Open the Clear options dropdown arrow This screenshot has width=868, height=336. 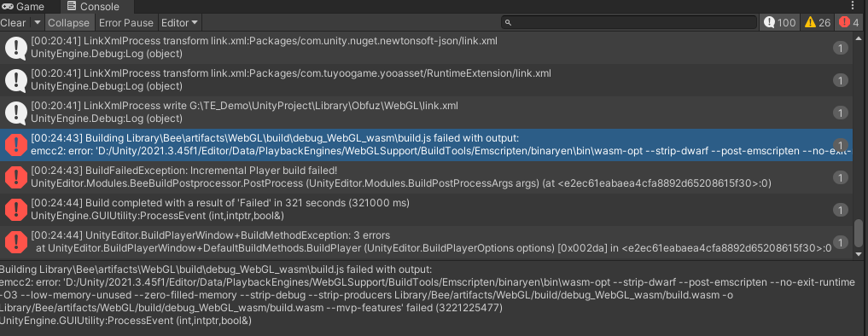coord(37,23)
